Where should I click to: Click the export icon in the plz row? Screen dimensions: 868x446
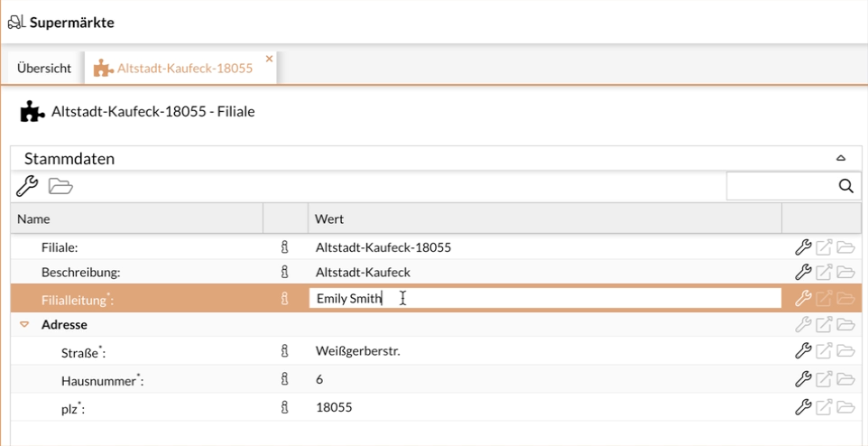coord(824,407)
